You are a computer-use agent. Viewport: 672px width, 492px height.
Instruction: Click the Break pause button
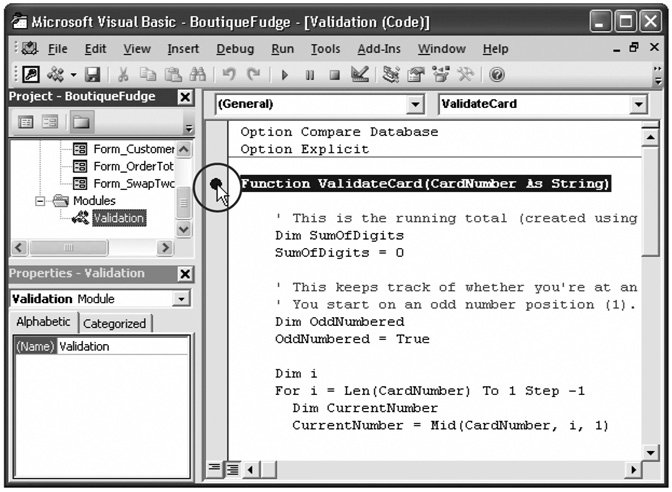point(309,75)
